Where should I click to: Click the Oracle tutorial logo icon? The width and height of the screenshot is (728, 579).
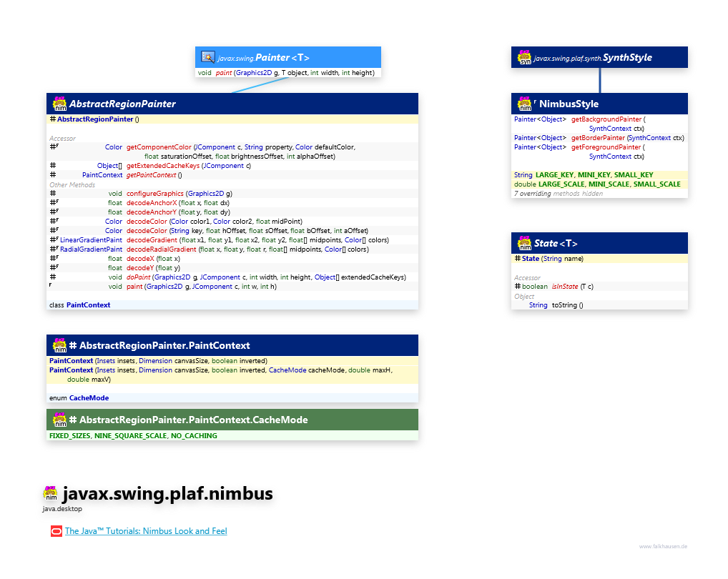coord(56,531)
